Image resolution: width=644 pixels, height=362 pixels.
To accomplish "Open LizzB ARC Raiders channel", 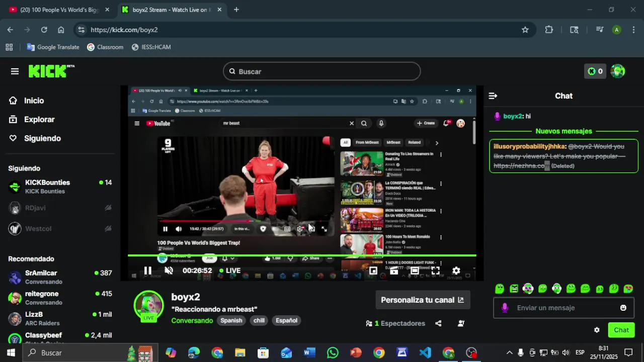I will coord(60,318).
